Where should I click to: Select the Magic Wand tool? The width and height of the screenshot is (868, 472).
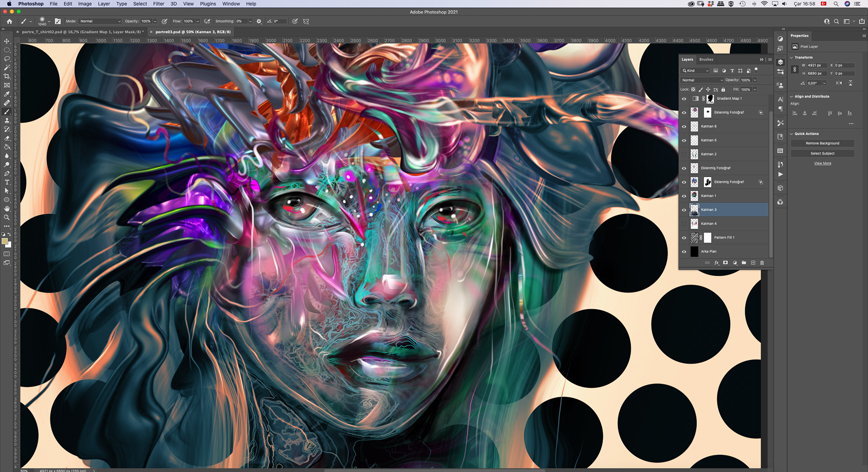[7, 67]
